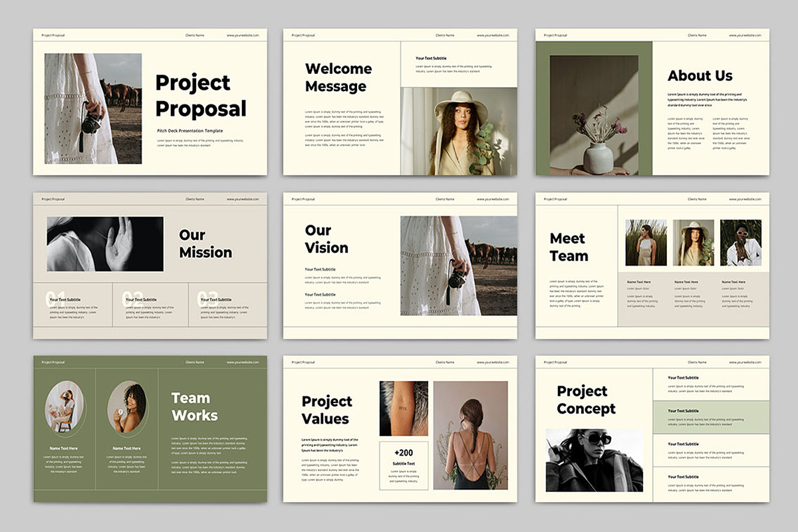Click 'www.yourwebsite.com' in the About Us slide header
The image size is (798, 532).
(745, 35)
